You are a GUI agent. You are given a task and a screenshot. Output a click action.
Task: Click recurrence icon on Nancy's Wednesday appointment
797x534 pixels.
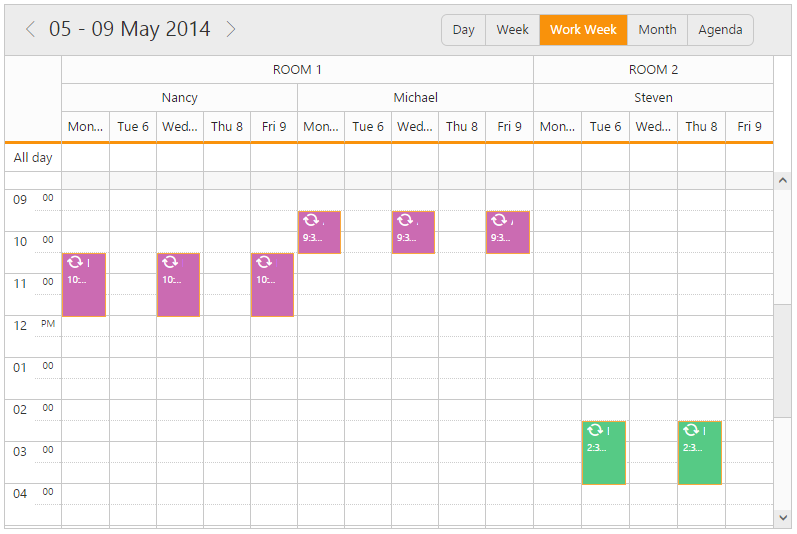[169, 262]
